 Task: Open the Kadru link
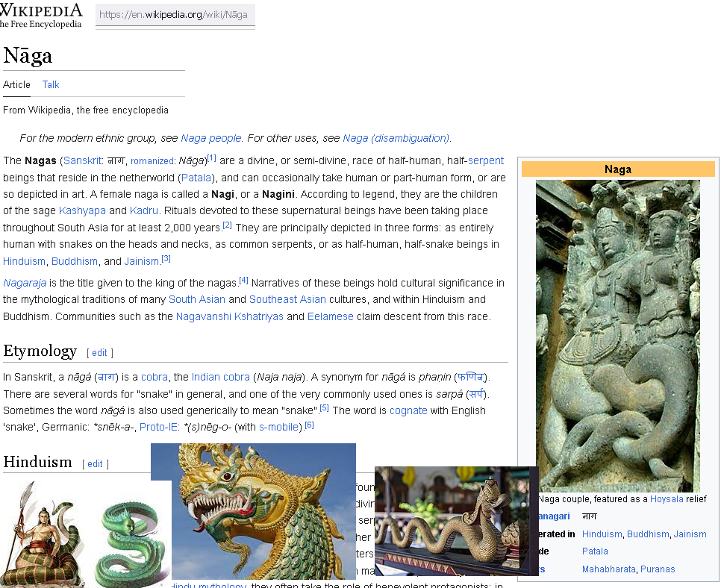[144, 211]
